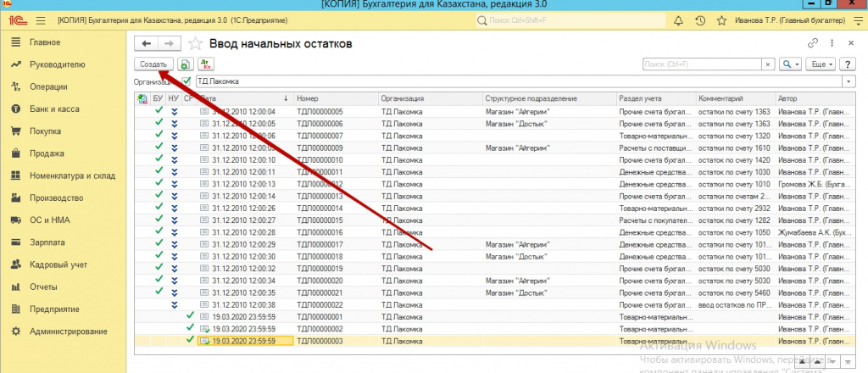Click НУ arrows mark in row ТДЛ00000022
Viewport: 868px width, 373px height.
[x=175, y=305]
